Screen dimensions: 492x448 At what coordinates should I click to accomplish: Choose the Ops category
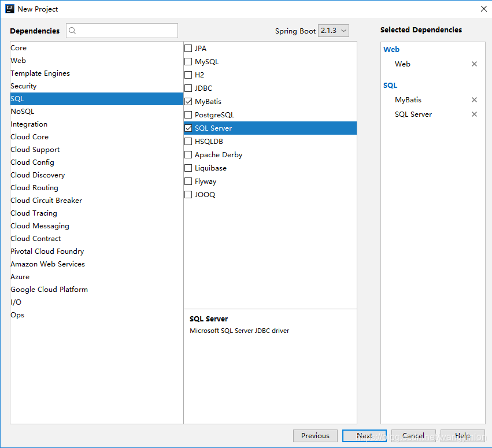97,314
